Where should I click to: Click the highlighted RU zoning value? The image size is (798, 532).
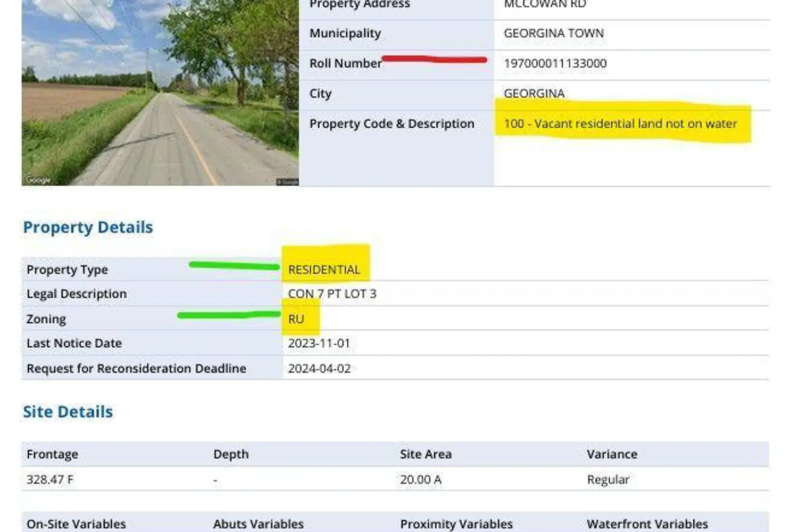pos(296,319)
